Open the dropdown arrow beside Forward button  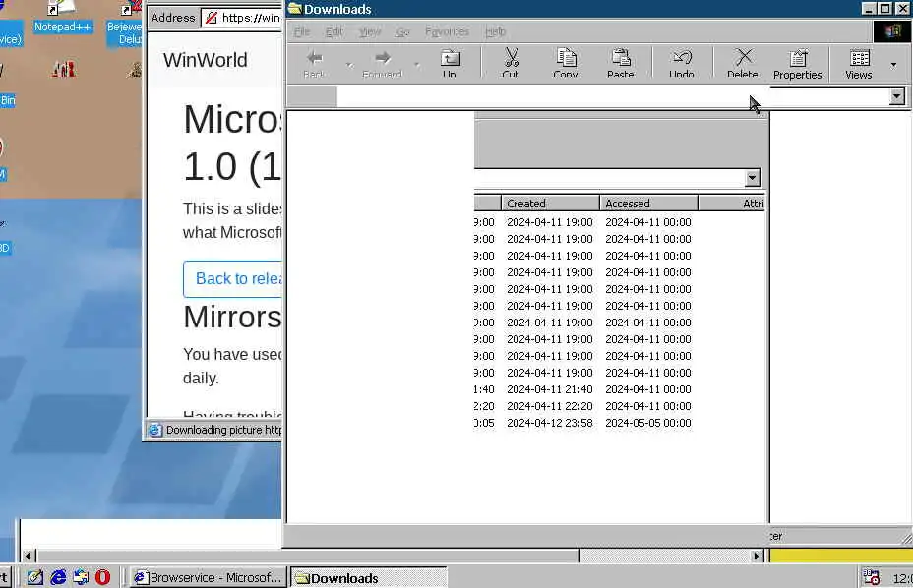pyautogui.click(x=417, y=64)
